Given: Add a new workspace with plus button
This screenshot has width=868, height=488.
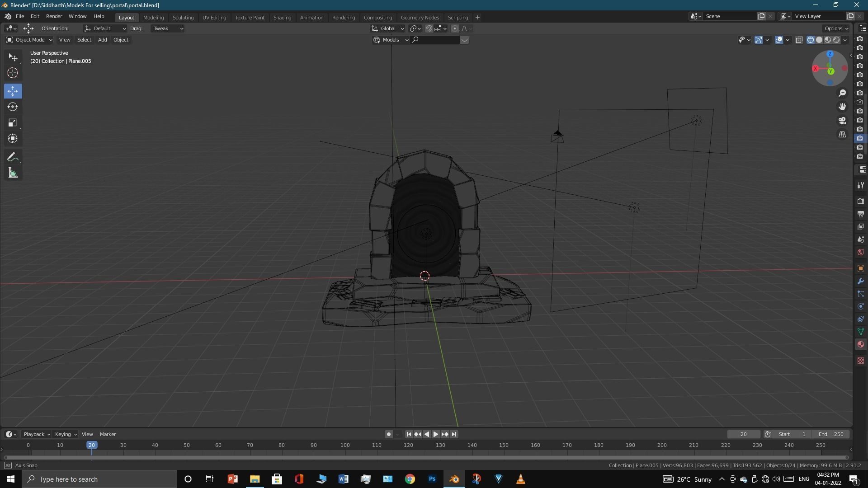Looking at the screenshot, I should click(477, 18).
